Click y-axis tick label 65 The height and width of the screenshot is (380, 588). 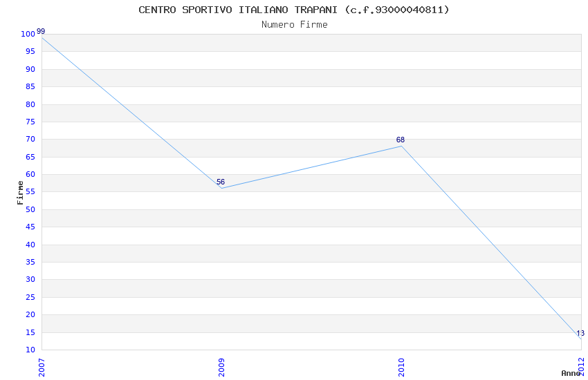coord(30,157)
